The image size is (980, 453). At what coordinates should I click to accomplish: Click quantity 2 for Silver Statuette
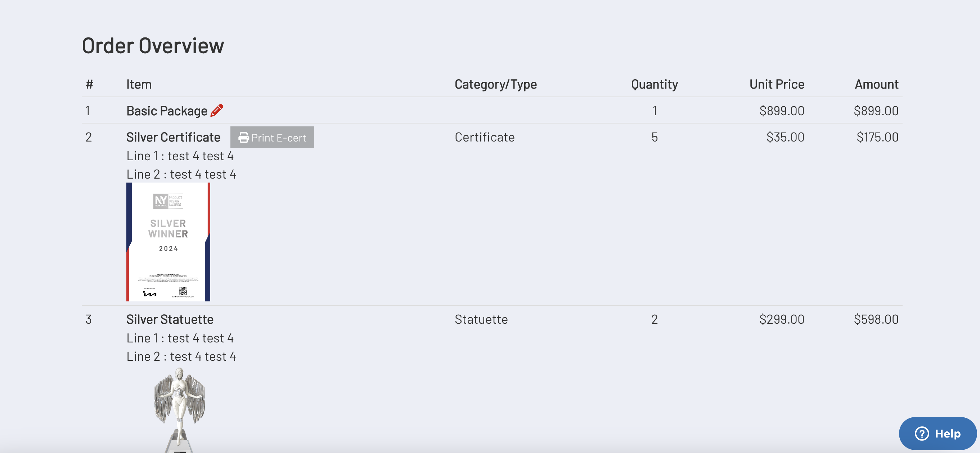click(x=654, y=319)
